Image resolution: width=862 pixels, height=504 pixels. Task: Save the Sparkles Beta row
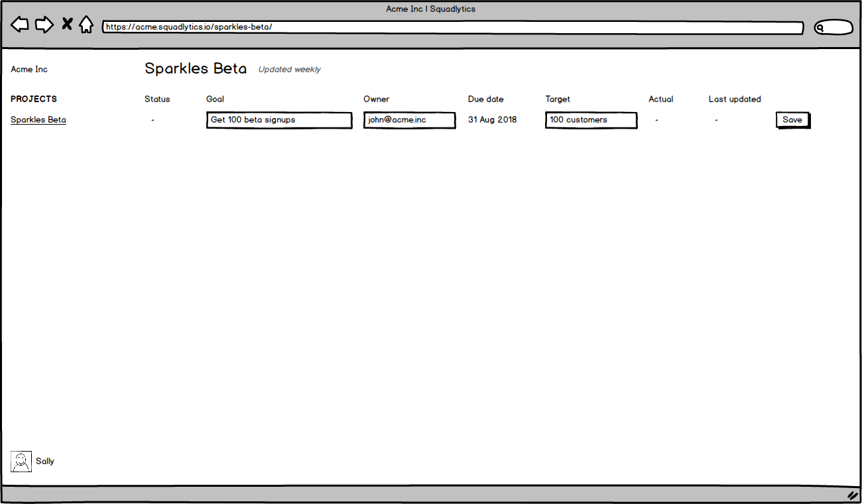793,120
